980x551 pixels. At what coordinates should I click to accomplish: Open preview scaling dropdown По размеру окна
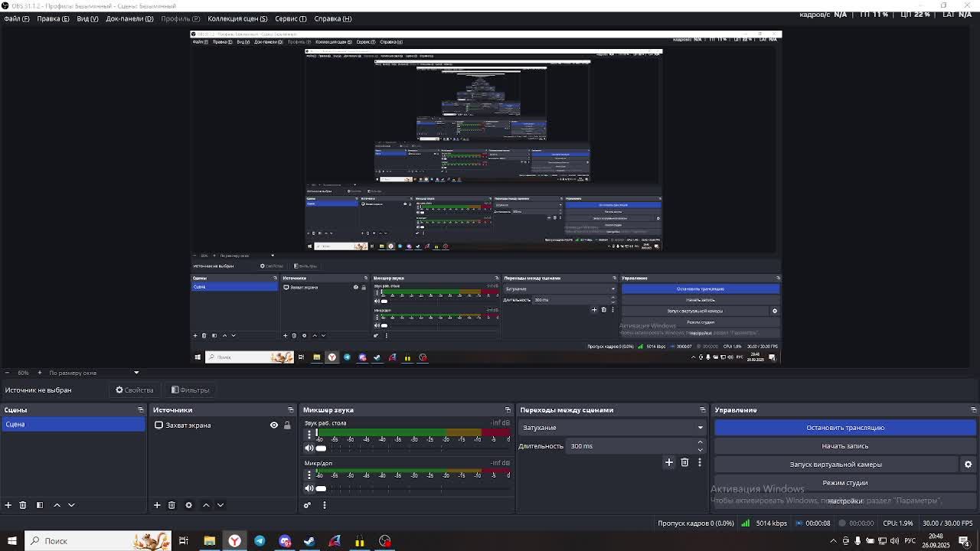click(x=95, y=373)
